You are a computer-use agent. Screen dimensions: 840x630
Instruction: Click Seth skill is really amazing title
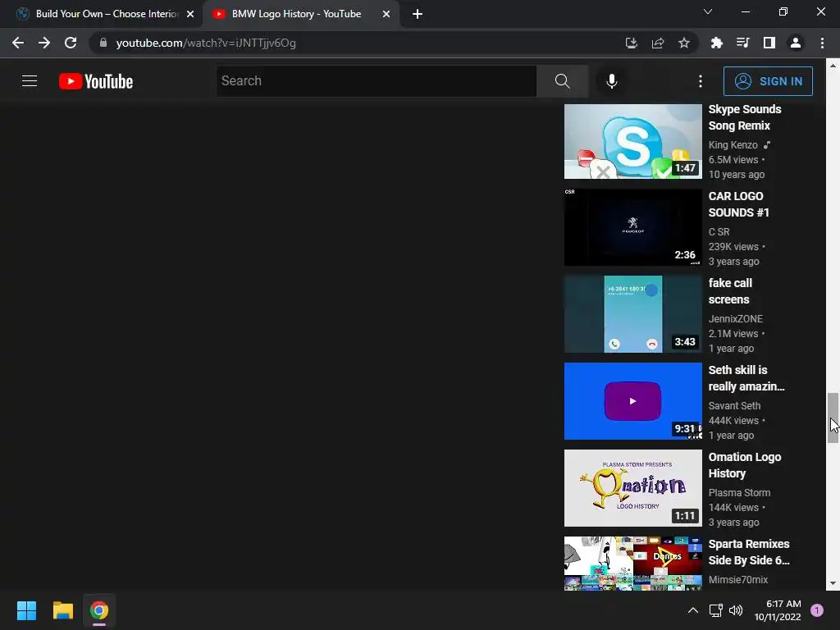746,378
